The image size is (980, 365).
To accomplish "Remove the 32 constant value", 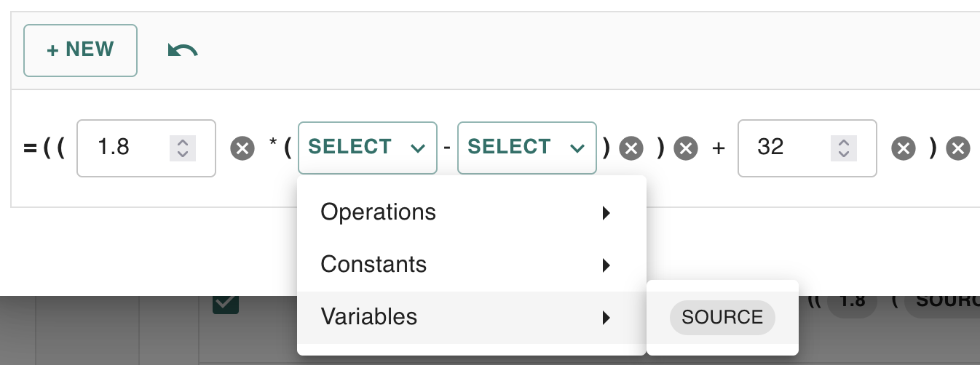I will [x=904, y=149].
